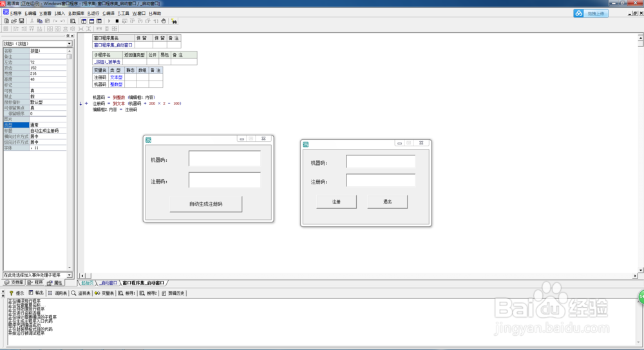Viewport: 644px width, 350px height.
Task: Click the code line 编辑框2.内容 = 注册码
Action: point(115,110)
